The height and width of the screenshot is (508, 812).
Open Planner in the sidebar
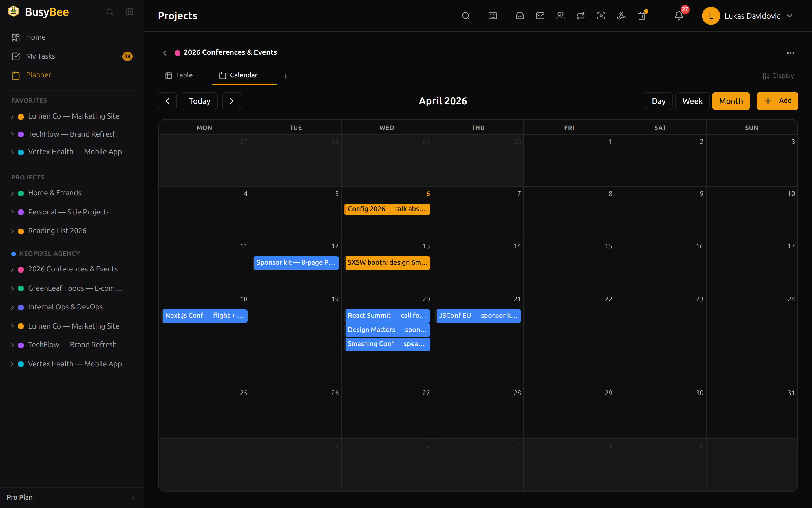point(72,75)
